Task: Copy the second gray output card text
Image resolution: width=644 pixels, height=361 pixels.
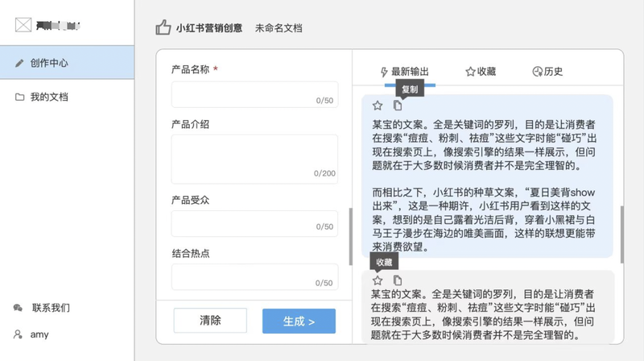Action: pos(397,280)
